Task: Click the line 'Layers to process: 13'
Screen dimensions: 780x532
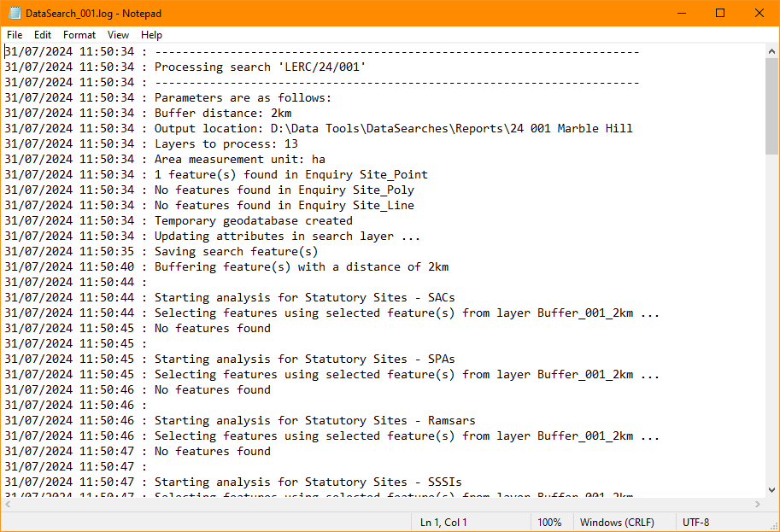Action: [226, 143]
